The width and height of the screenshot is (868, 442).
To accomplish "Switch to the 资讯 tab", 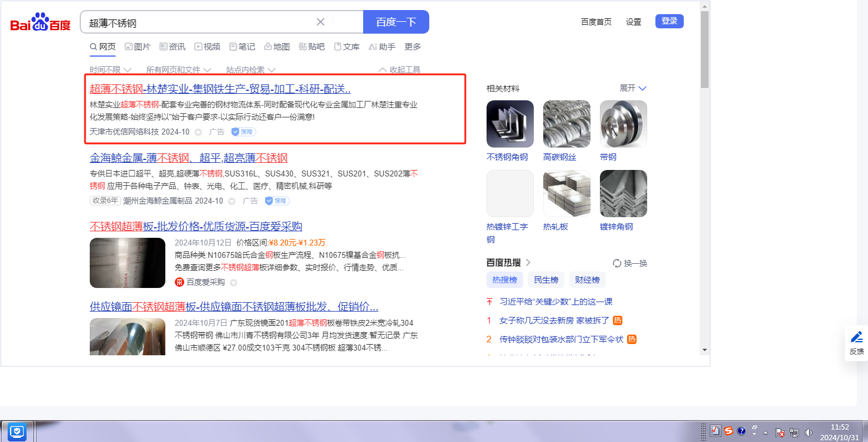I will click(x=172, y=47).
